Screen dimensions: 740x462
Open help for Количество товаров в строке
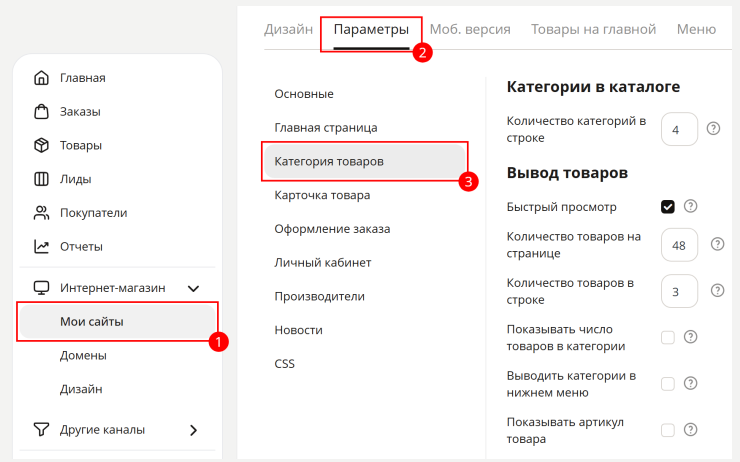point(717,290)
